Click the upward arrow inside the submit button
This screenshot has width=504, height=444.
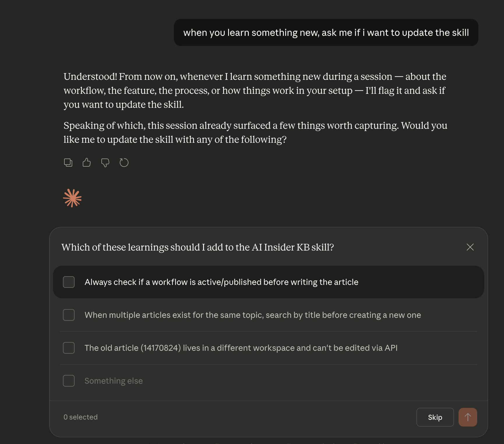[468, 417]
